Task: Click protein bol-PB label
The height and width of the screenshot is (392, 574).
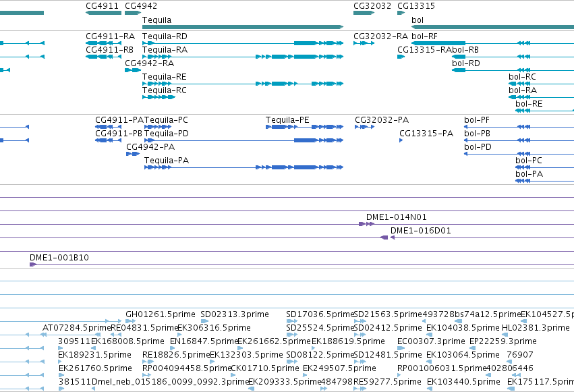Action: pos(477,134)
